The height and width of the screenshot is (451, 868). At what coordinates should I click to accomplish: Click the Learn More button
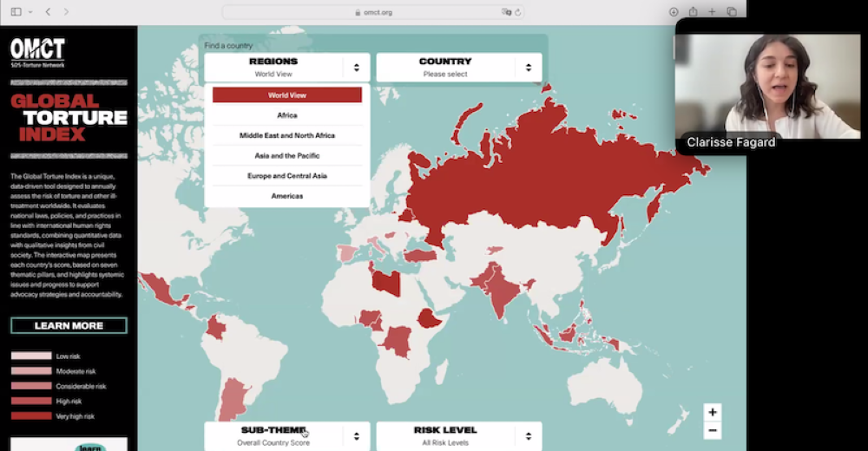(69, 325)
